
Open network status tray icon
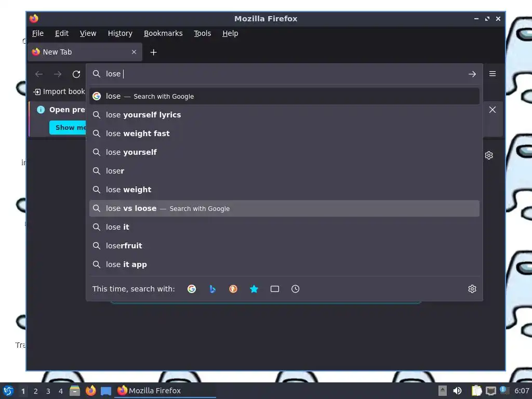pos(490,391)
